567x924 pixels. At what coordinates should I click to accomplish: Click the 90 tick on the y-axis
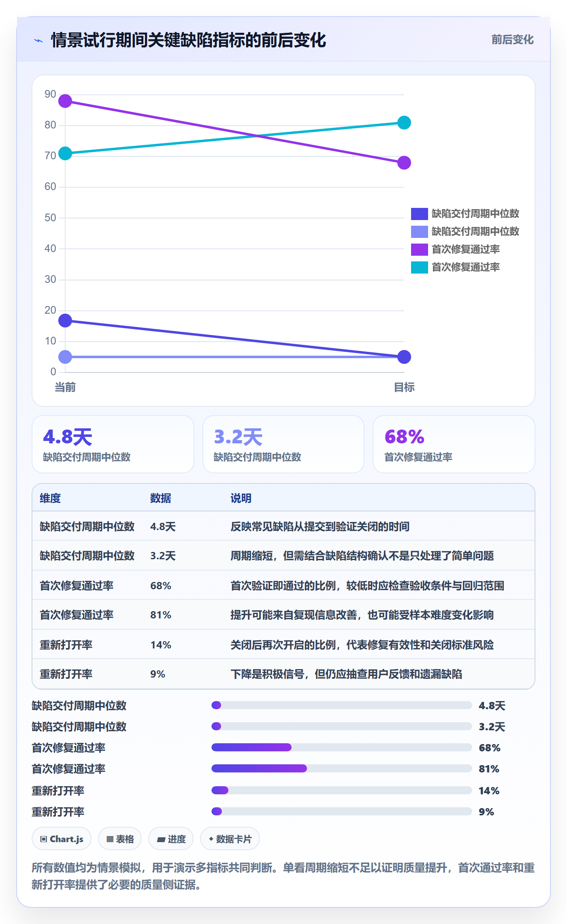50,94
